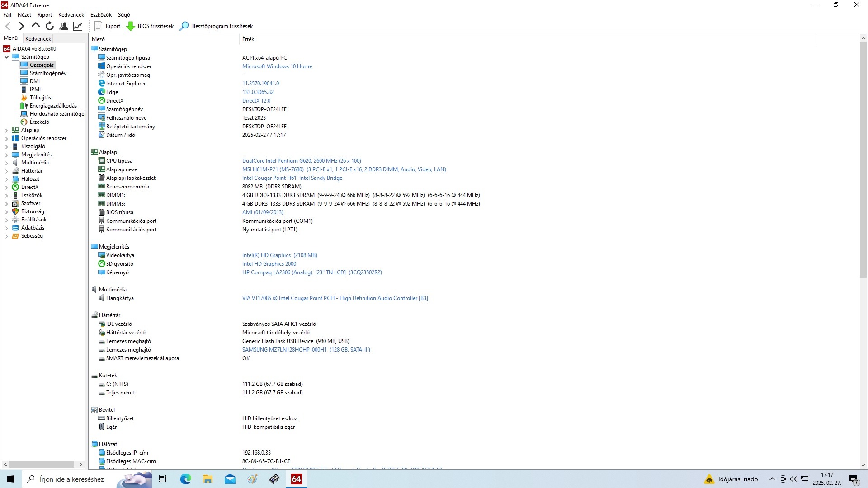
Task: Open Microsoft Windows 10 Home link
Action: (x=277, y=66)
